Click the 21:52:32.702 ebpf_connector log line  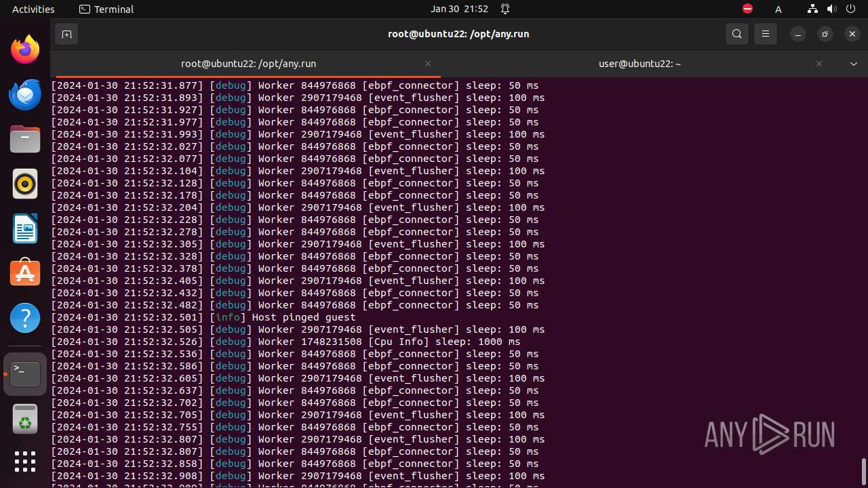tap(295, 403)
